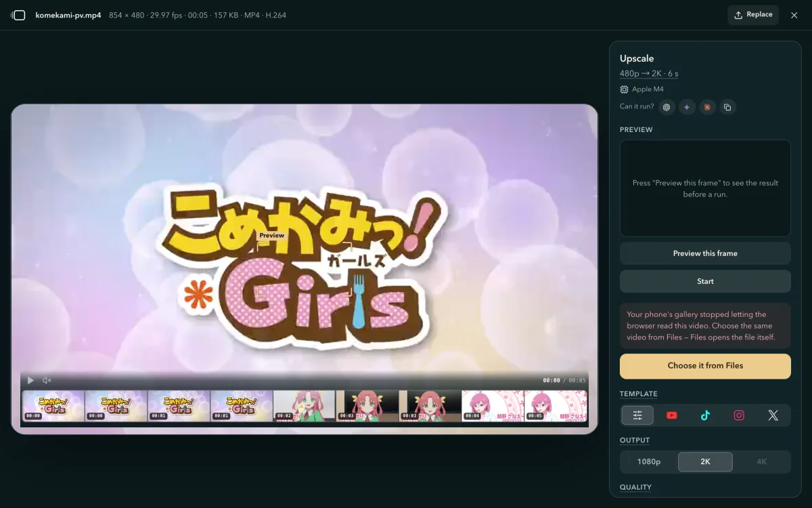Choose the TikTok template
The height and width of the screenshot is (508, 812).
pyautogui.click(x=705, y=415)
